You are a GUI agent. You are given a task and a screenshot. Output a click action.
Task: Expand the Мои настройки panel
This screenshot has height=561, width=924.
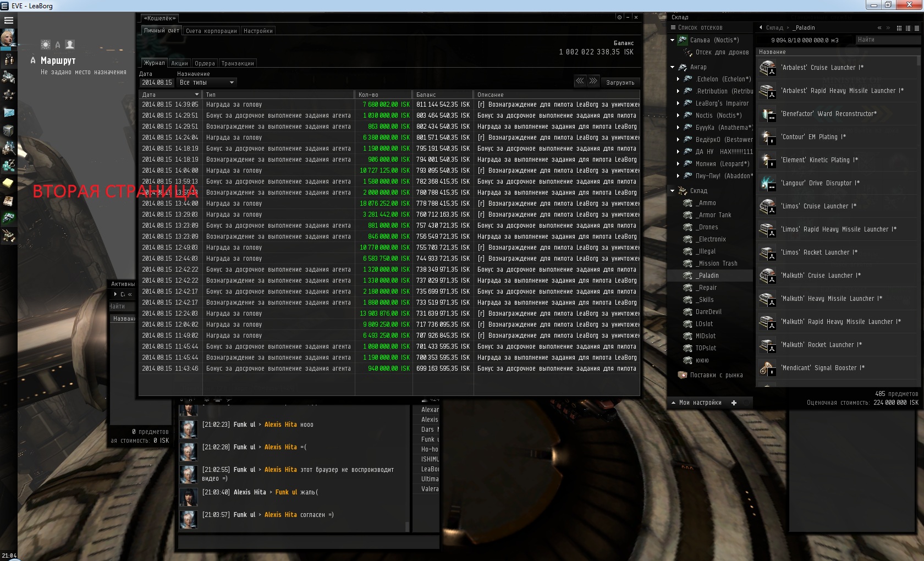696,403
